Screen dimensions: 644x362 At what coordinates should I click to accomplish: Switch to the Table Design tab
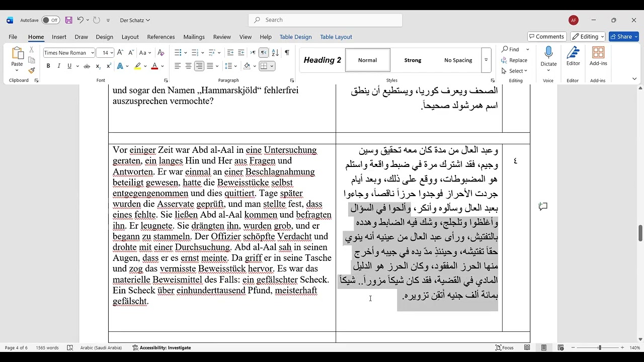[295, 37]
